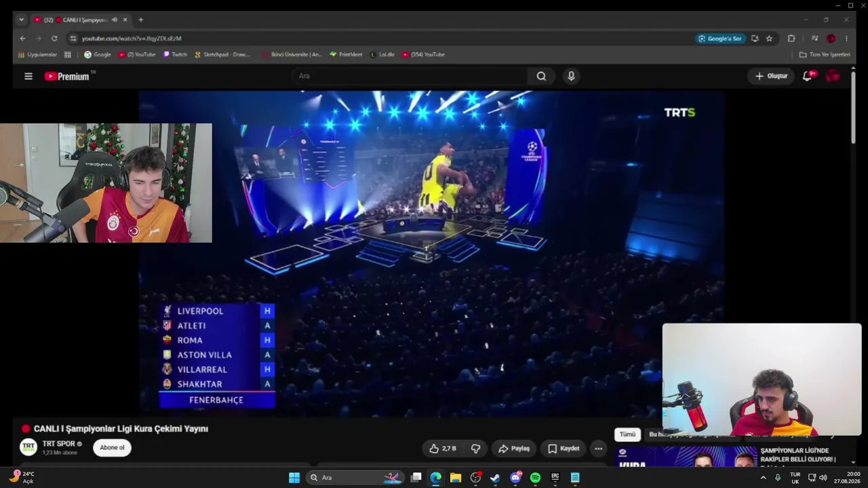Open the recommended Şampiyonlar Ligi video thumbnail
The height and width of the screenshot is (488, 868).
[686, 457]
